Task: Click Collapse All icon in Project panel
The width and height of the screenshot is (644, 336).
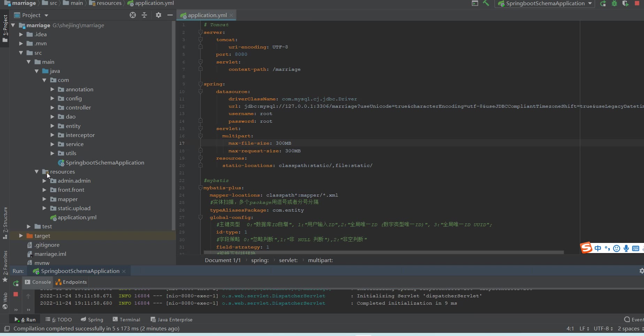Action: [144, 15]
